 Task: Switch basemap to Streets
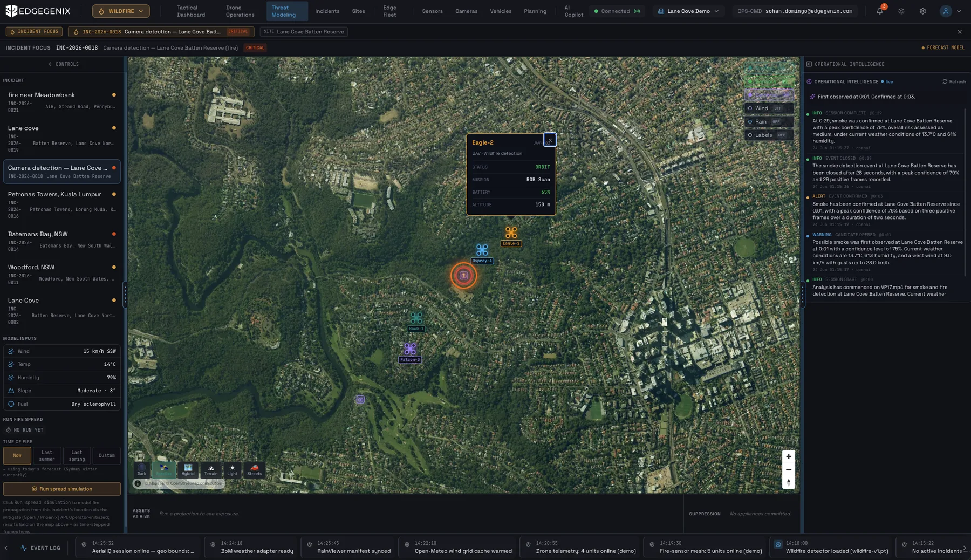pyautogui.click(x=254, y=470)
